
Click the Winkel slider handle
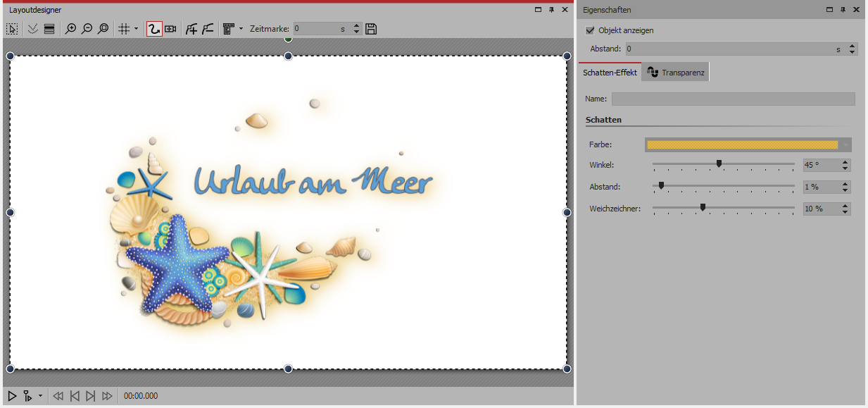(719, 163)
